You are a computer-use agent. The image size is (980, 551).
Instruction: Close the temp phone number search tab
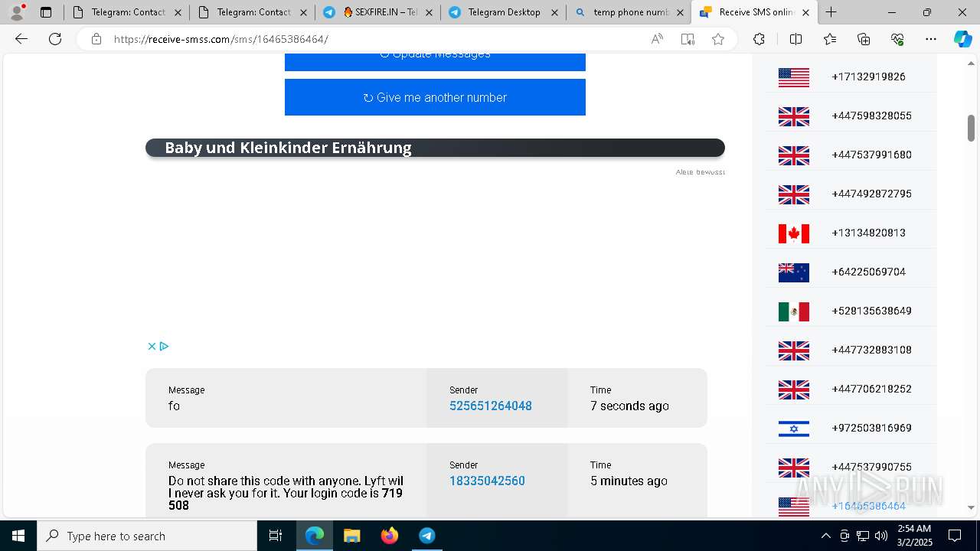[x=680, y=12]
